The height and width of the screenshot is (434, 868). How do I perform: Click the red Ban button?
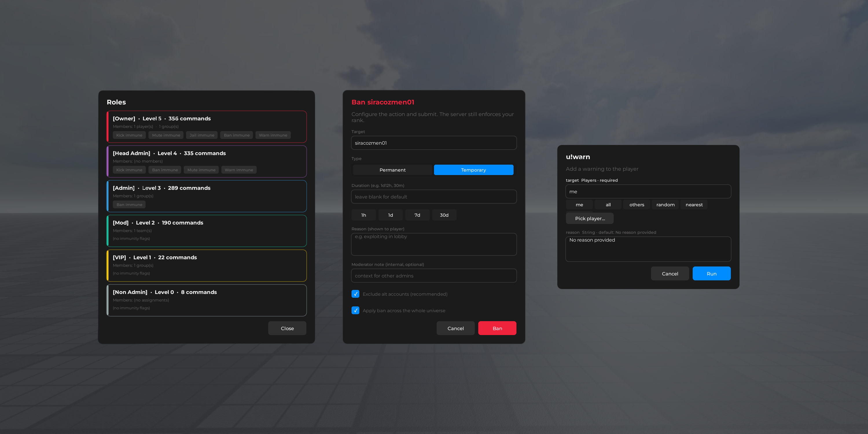pos(497,328)
